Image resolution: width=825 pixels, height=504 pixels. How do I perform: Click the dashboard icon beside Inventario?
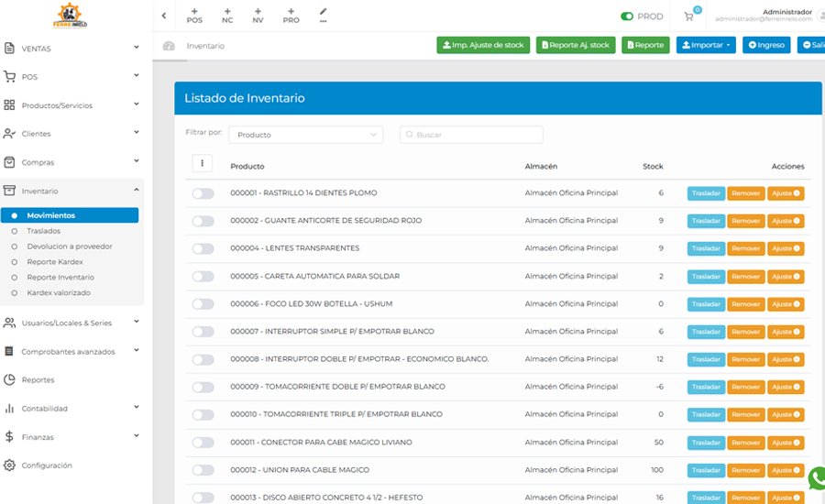coord(169,46)
